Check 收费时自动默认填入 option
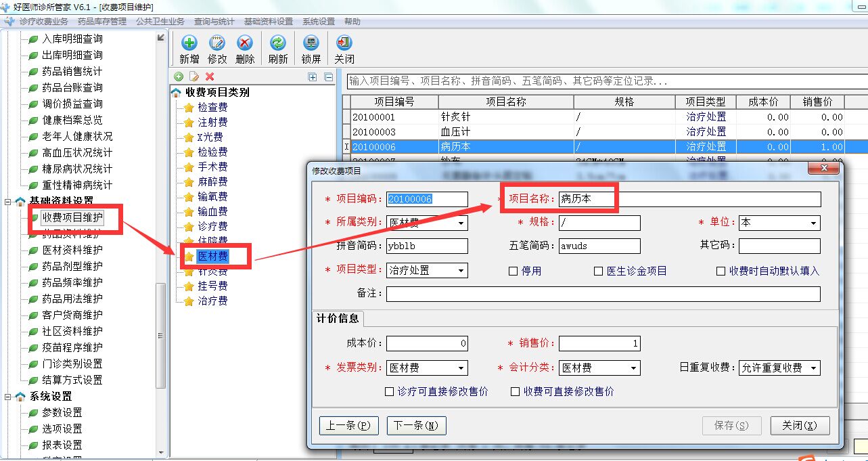The image size is (868, 461). click(x=721, y=271)
